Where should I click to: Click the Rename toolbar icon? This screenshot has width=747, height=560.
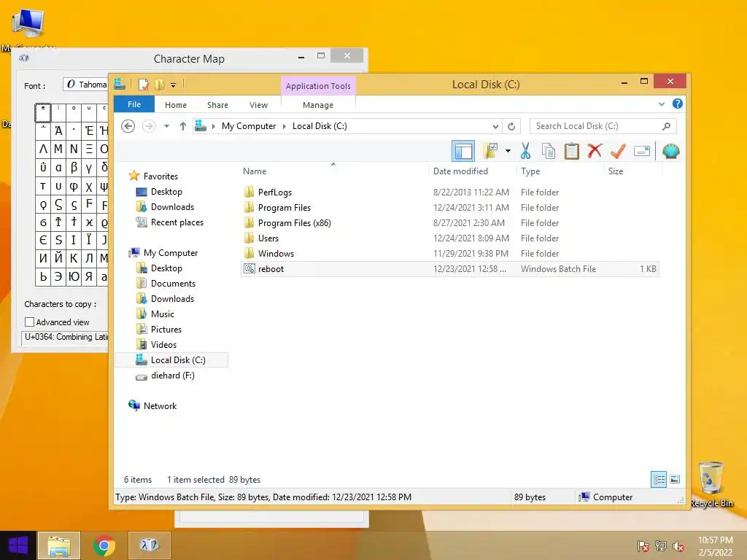(x=642, y=152)
